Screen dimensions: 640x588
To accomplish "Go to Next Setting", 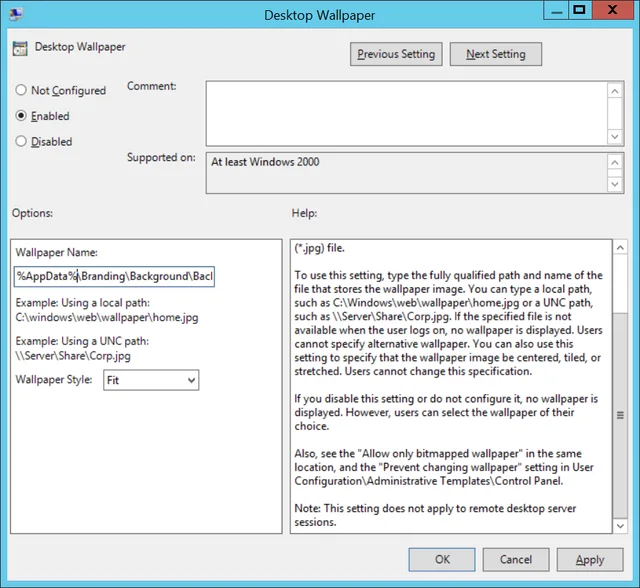I will pos(496,54).
